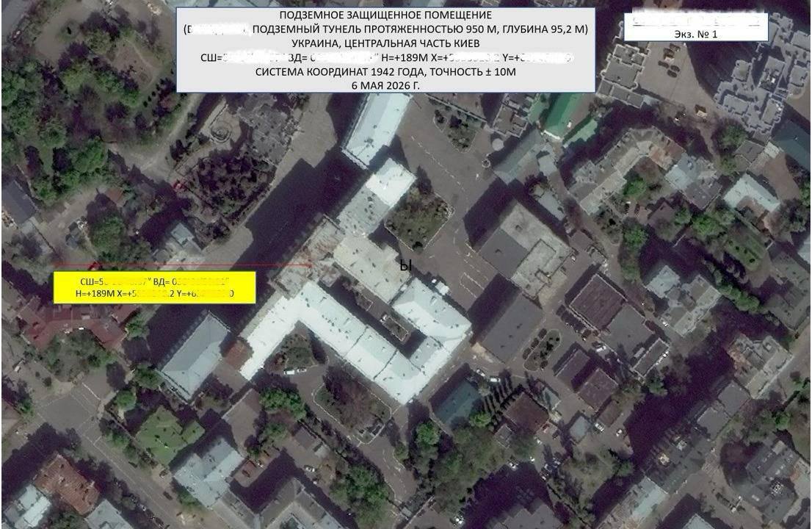The image size is (812, 529).
Task: Click the text 'УКРАИНА, ЦЕНТРАЛЬНАЯ ЧАСТЬ КИЕВ'
Action: tap(385, 43)
